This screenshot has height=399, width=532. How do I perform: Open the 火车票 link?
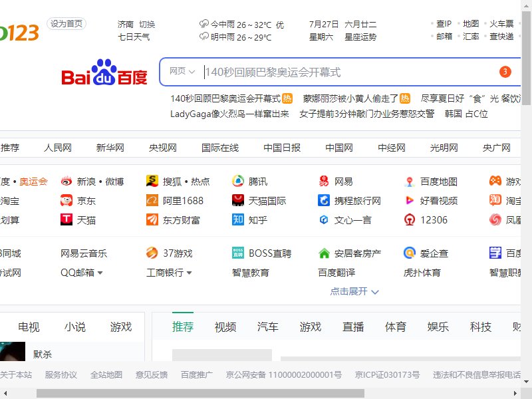click(501, 24)
